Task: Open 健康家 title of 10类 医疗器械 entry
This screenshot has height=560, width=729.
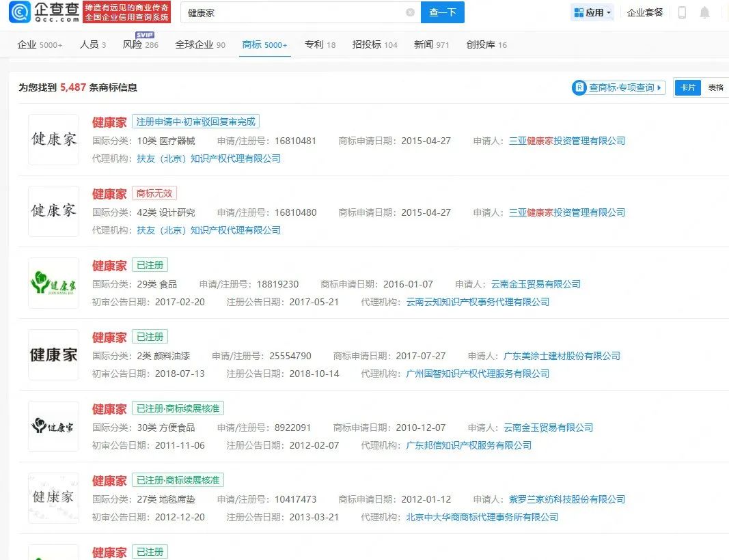Action: (x=109, y=122)
